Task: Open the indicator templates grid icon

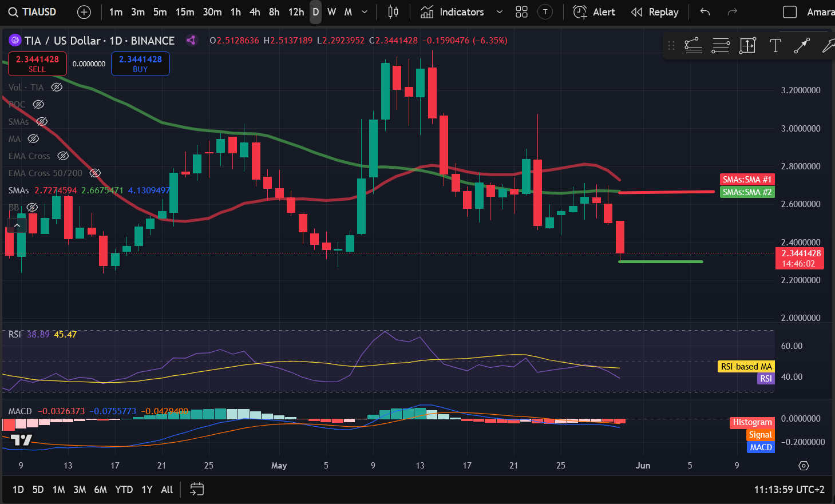Action: tap(521, 12)
